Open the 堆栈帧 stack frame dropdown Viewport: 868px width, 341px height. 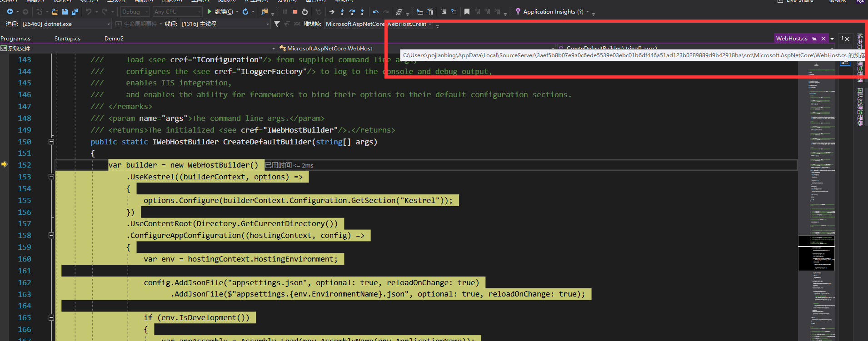pyautogui.click(x=379, y=24)
